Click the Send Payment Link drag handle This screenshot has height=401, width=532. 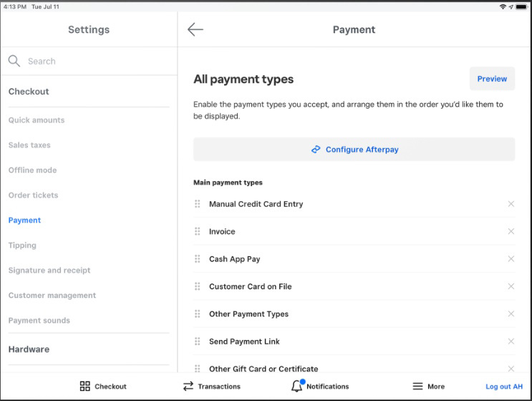click(197, 342)
